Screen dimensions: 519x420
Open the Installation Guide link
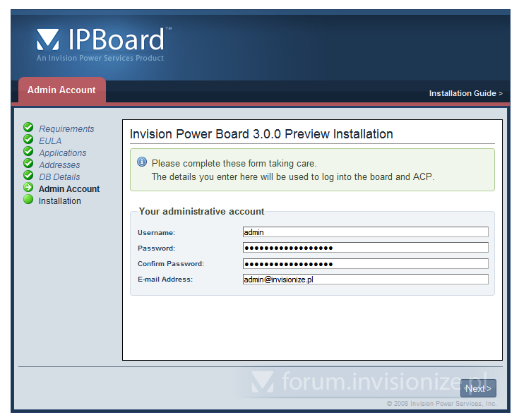[465, 93]
